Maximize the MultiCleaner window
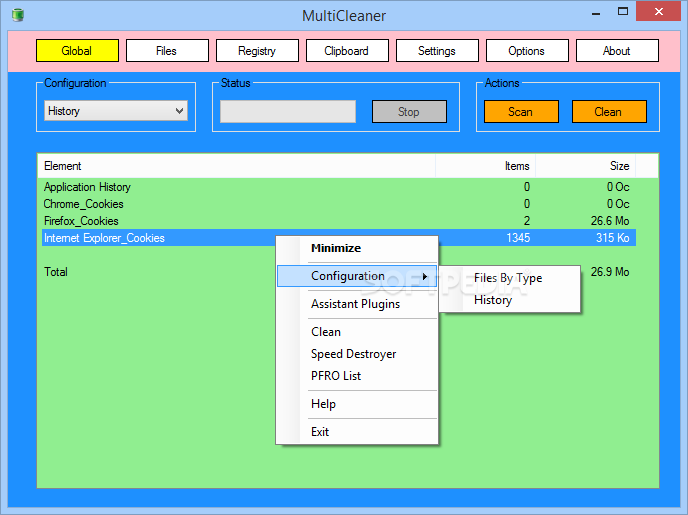 coord(623,12)
